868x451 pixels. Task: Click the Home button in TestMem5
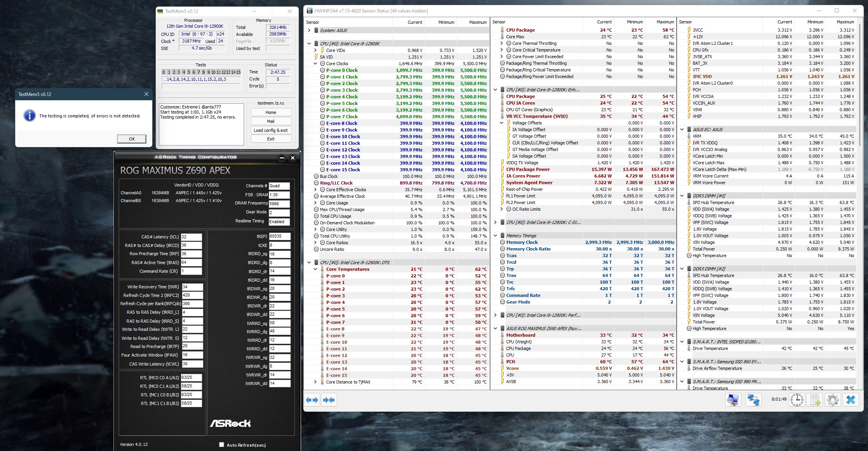pyautogui.click(x=271, y=112)
